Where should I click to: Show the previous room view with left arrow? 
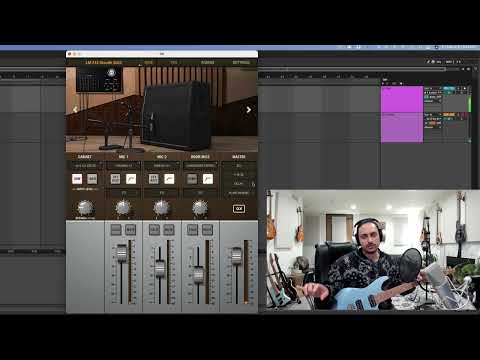click(75, 110)
